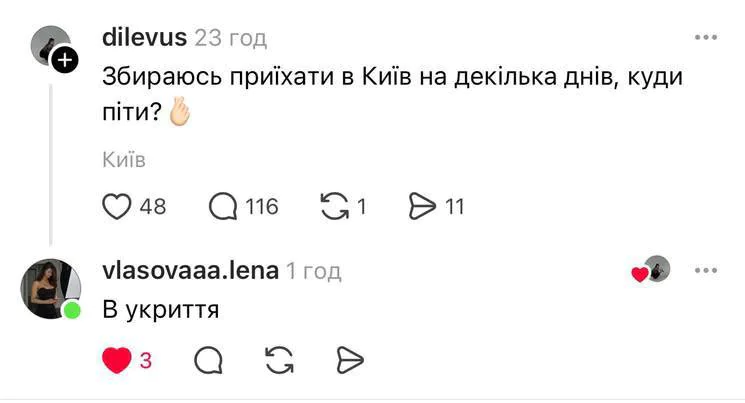Viewport: 745px width, 403px height.
Task: Open the Київ location tag
Action: coord(124,160)
